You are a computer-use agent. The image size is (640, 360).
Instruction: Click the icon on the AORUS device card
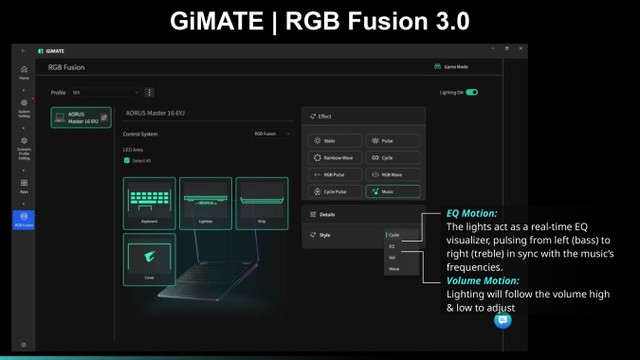(104, 118)
